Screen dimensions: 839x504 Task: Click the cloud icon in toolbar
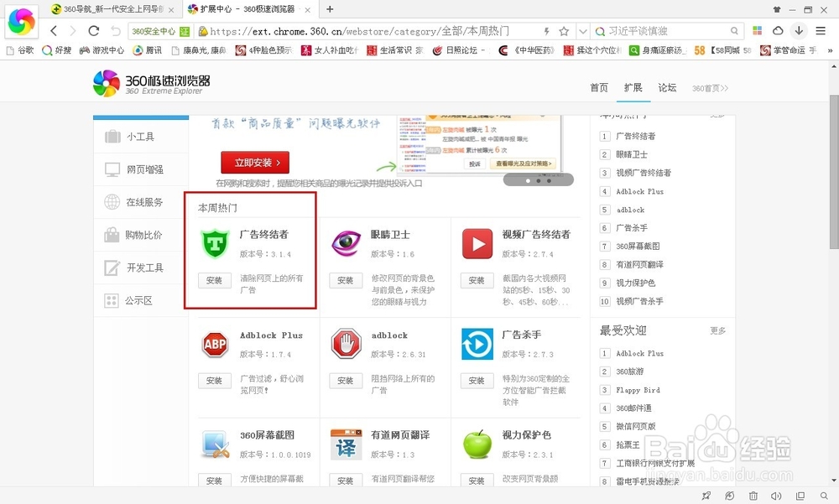778,31
